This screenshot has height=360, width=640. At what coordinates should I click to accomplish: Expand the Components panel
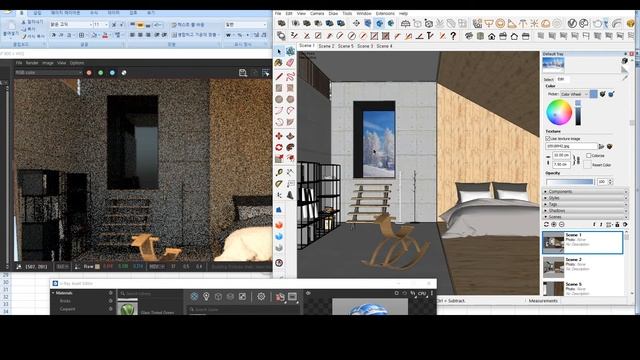(x=584, y=191)
